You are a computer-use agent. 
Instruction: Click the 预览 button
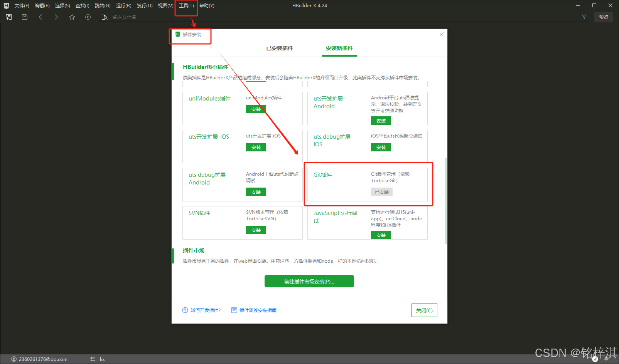point(604,17)
